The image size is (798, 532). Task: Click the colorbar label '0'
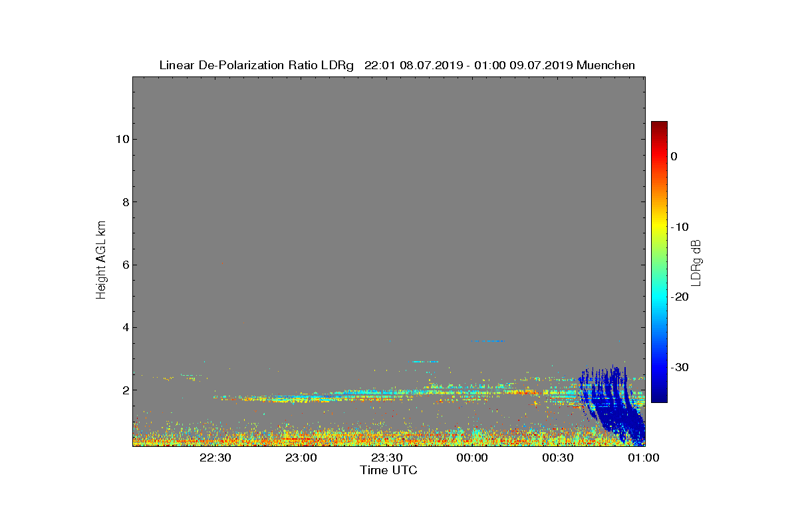tap(674, 156)
